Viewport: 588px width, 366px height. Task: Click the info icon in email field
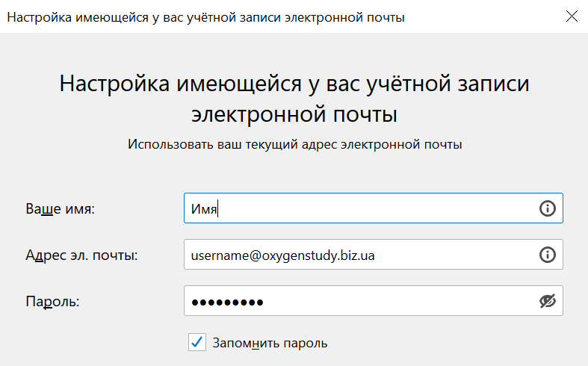coord(548,255)
